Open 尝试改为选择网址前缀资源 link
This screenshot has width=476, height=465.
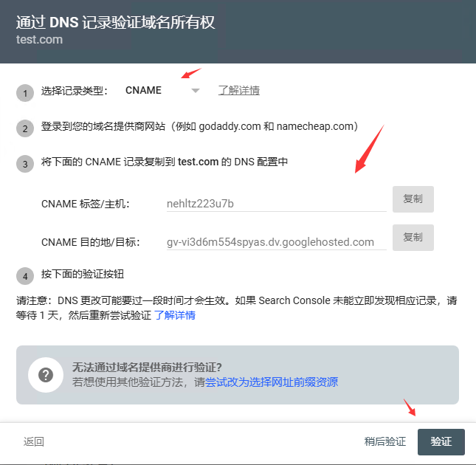click(x=272, y=382)
